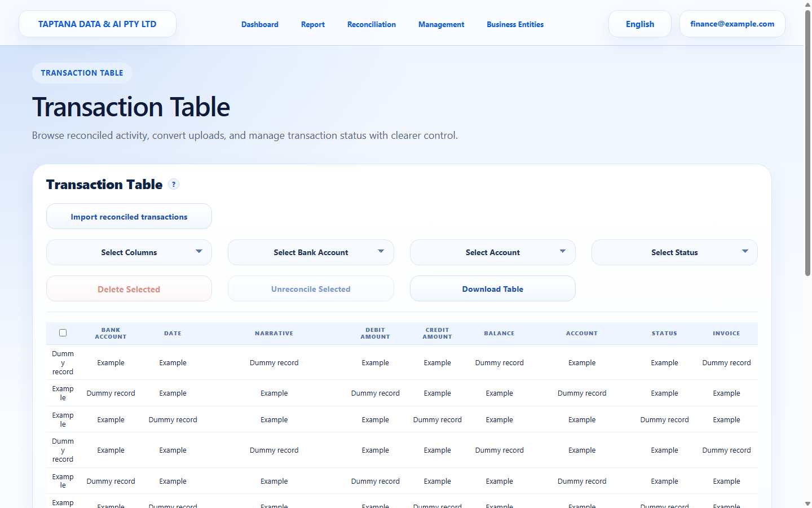Click the scrollbar down arrow
The height and width of the screenshot is (508, 812).
(x=807, y=503)
